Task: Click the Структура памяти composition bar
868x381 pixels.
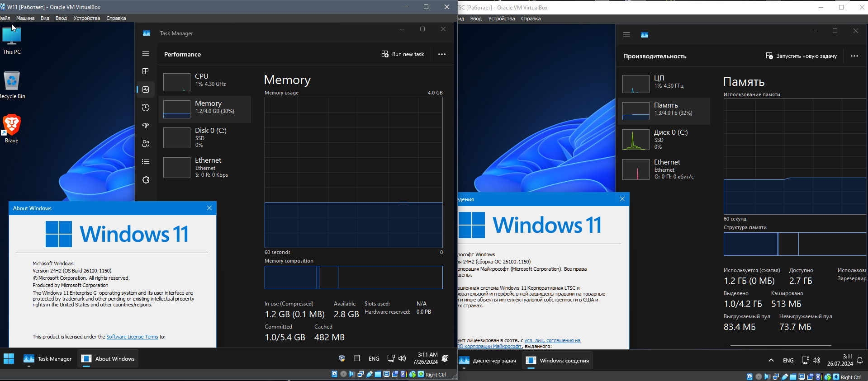Action: 795,244
